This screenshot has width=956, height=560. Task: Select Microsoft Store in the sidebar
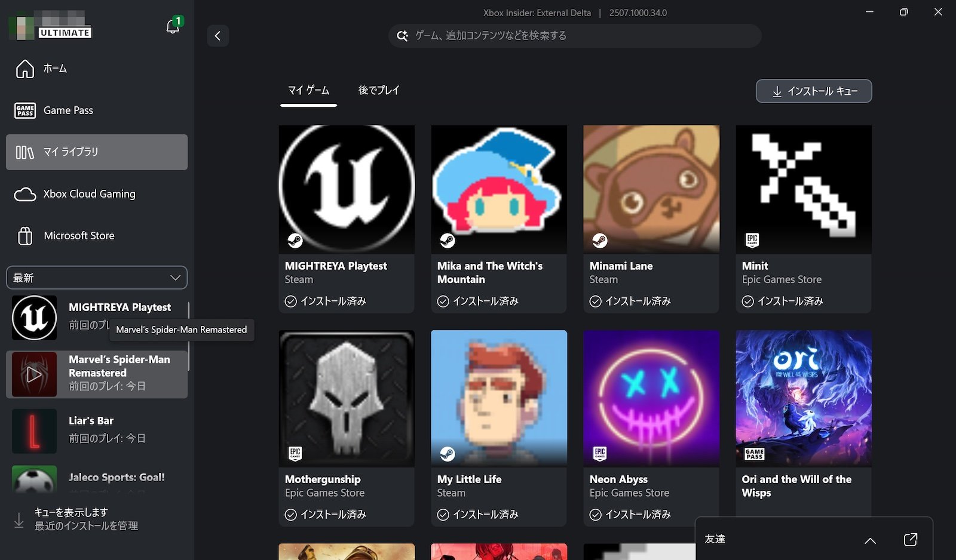(x=97, y=236)
